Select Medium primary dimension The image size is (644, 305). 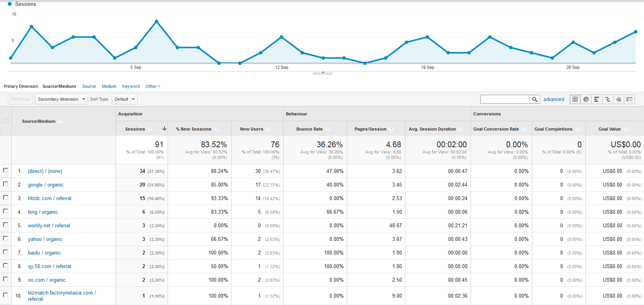[x=109, y=86]
